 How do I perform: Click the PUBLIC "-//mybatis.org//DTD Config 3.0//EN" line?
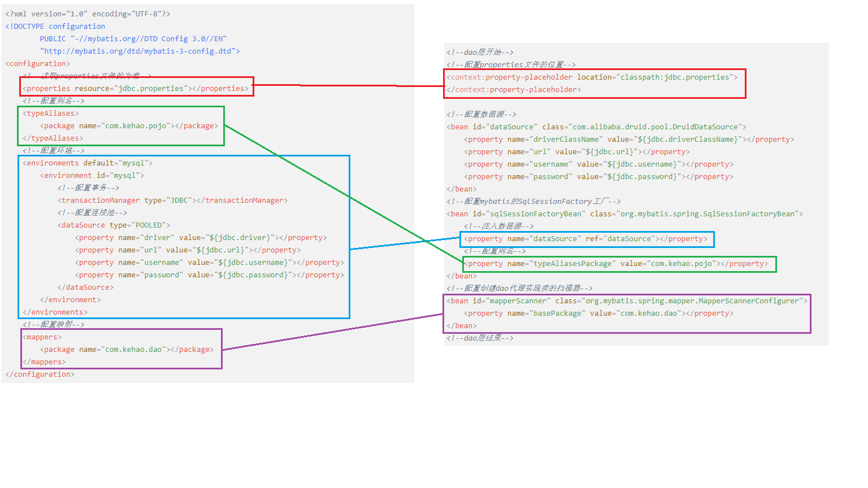click(133, 38)
